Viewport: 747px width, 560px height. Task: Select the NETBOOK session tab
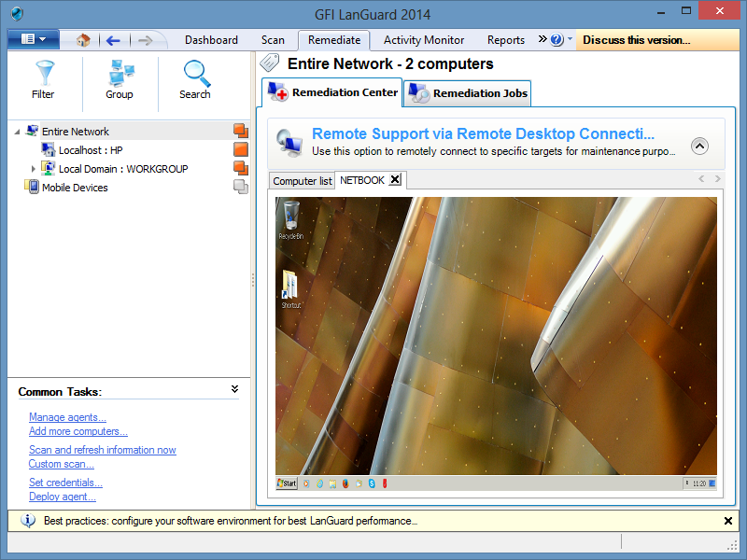362,180
